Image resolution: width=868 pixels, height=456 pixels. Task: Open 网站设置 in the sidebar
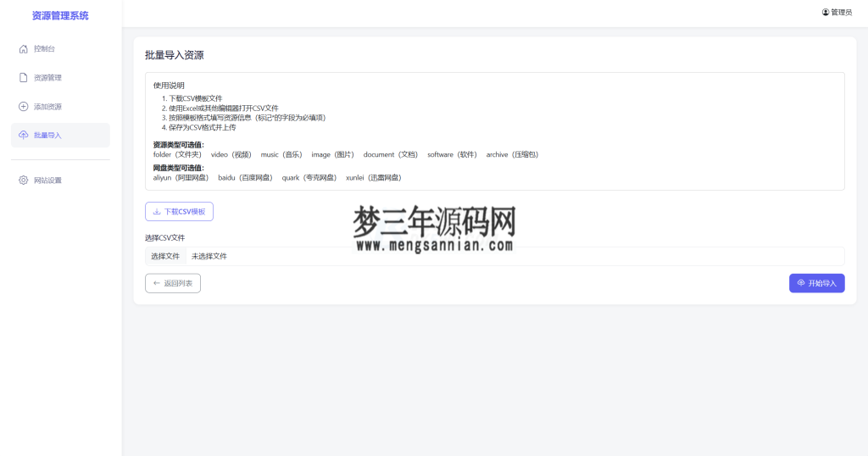coord(60,180)
